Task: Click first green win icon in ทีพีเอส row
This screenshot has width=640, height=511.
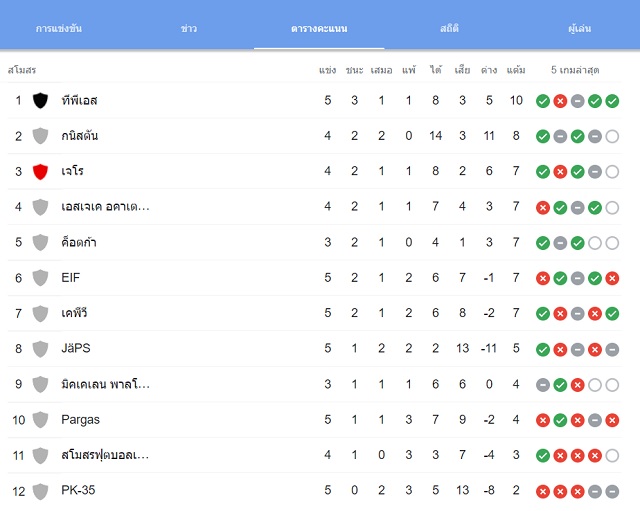Action: 542,101
